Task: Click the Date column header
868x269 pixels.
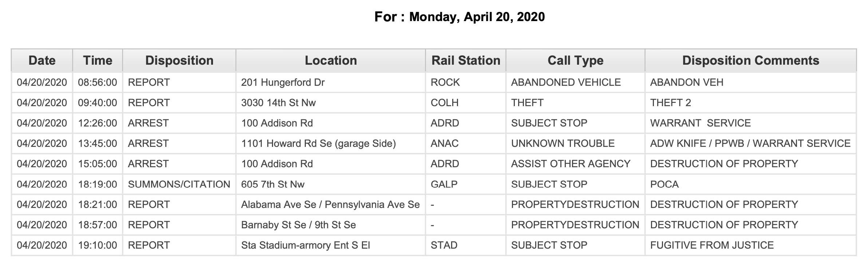Action: tap(42, 60)
